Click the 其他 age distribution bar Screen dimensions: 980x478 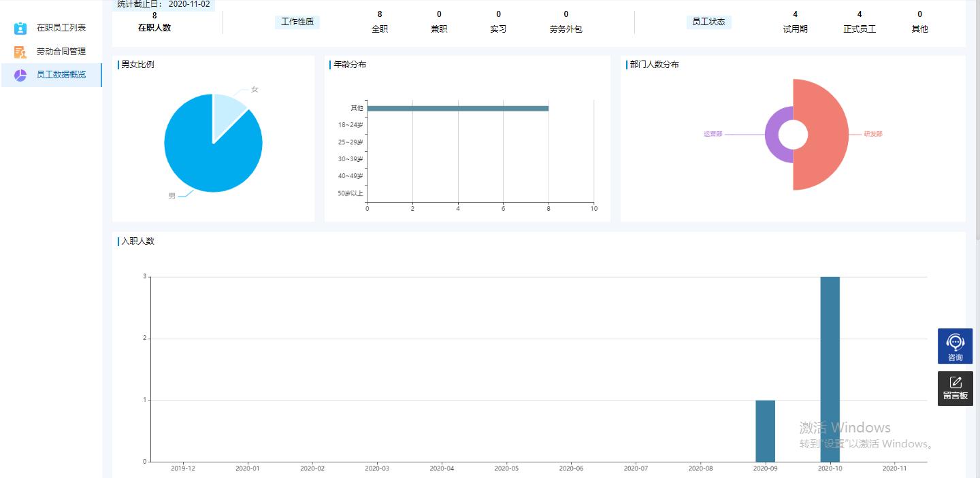point(457,108)
